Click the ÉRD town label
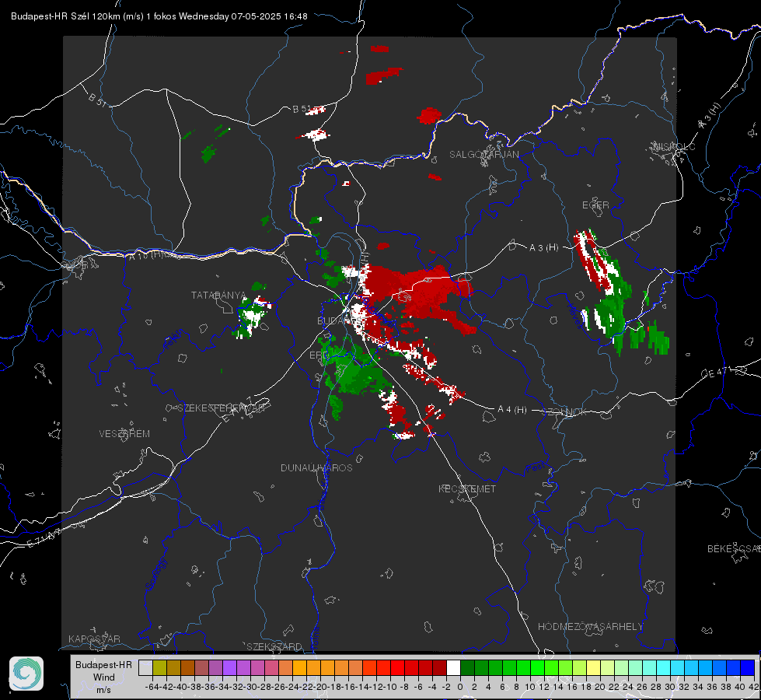The image size is (761, 700). pos(319,355)
